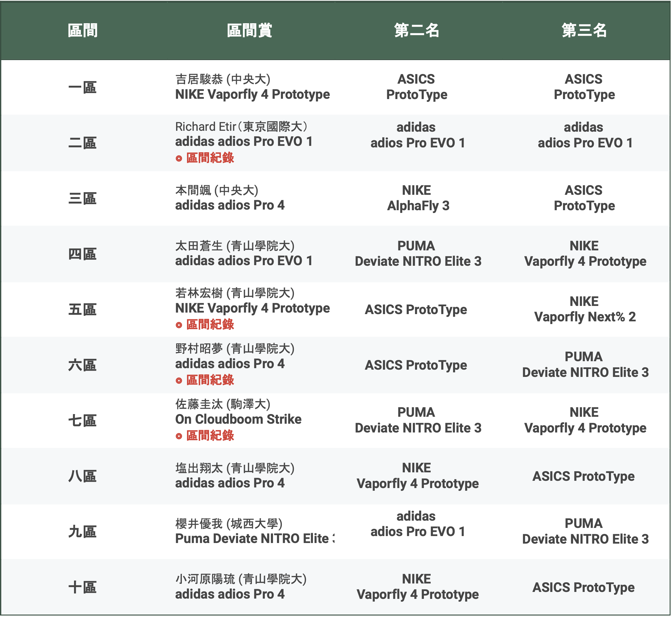Image resolution: width=672 pixels, height=617 pixels.
Task: Click the 第二名 column header
Action: point(416,31)
